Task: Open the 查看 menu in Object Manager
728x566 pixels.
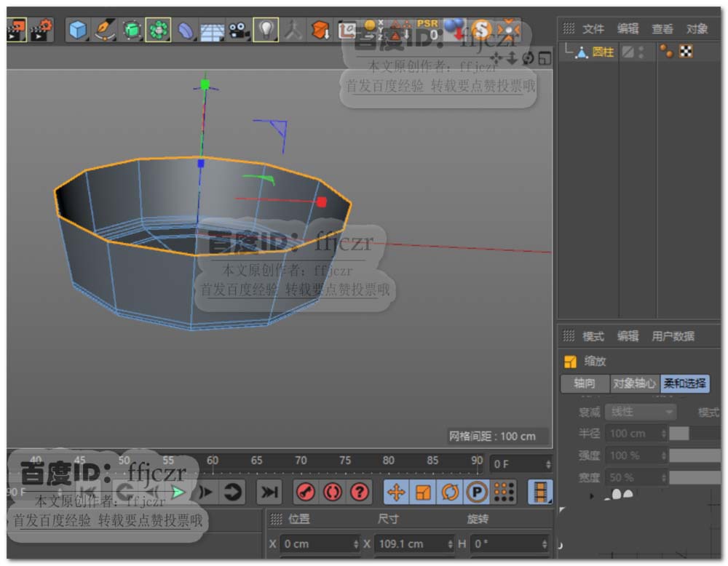Action: point(662,29)
